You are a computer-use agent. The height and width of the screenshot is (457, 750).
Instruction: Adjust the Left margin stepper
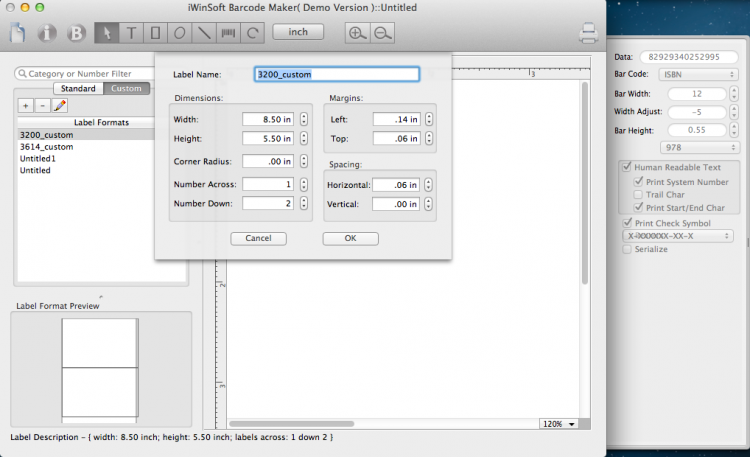tap(429, 119)
